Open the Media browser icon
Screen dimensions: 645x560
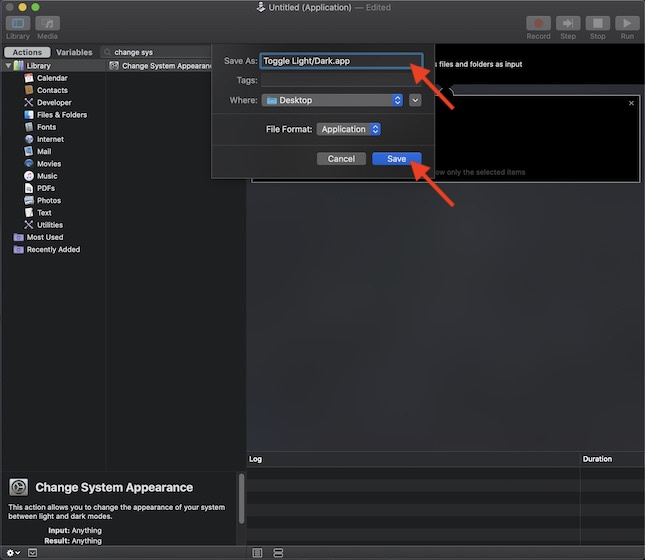[47, 23]
